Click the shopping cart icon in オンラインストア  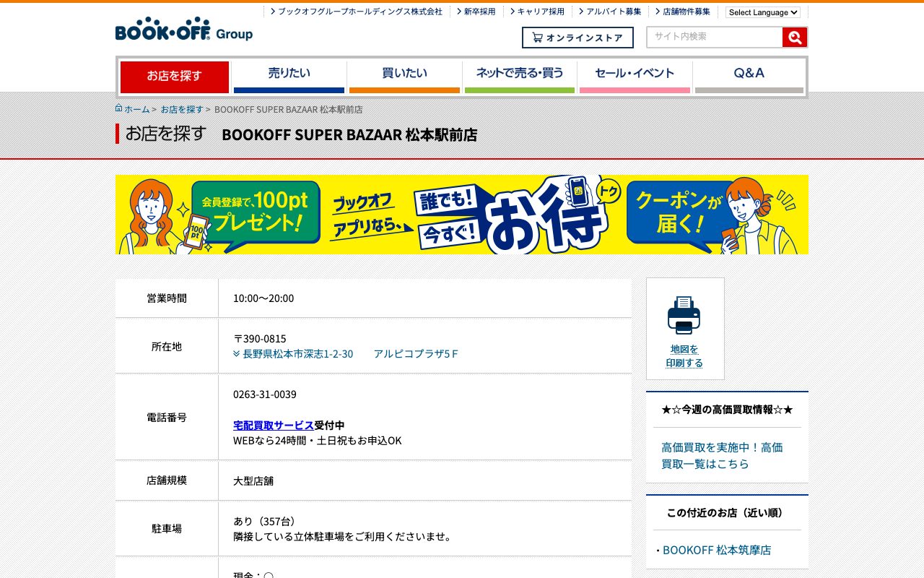pos(537,38)
